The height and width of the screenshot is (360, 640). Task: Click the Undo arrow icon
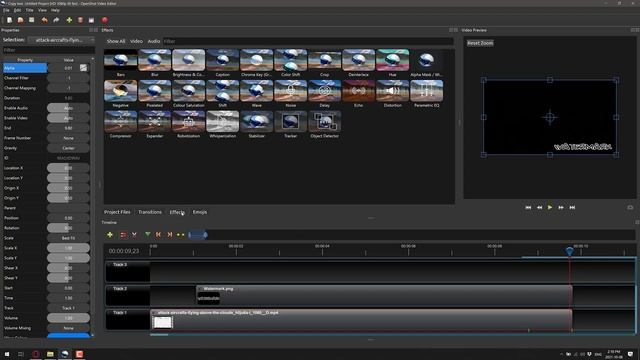pyautogui.click(x=44, y=20)
